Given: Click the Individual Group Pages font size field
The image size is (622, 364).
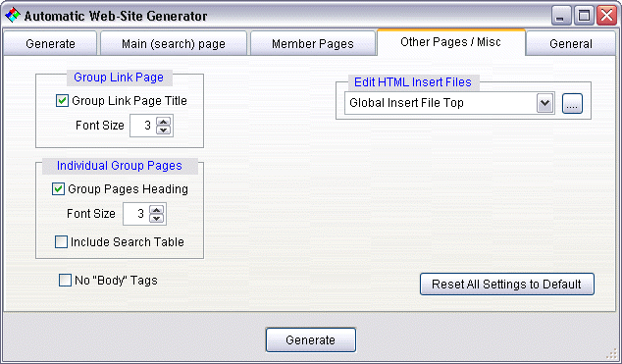Looking at the screenshot, I should tap(136, 214).
